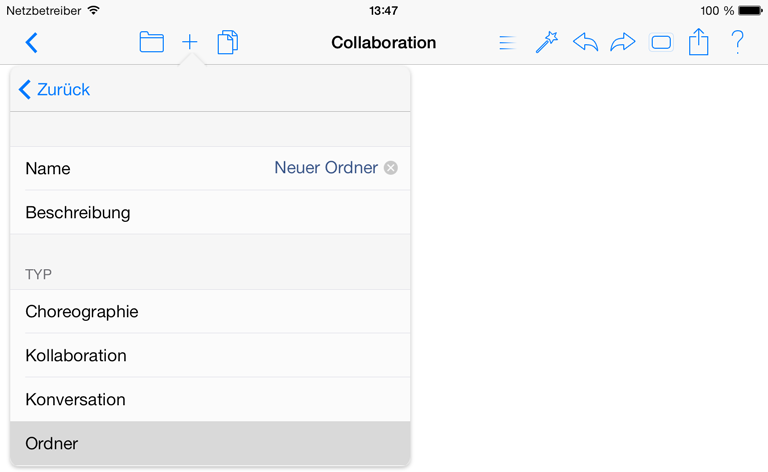Open the outline list lines icon
Screen dimensions: 768x472
507,43
